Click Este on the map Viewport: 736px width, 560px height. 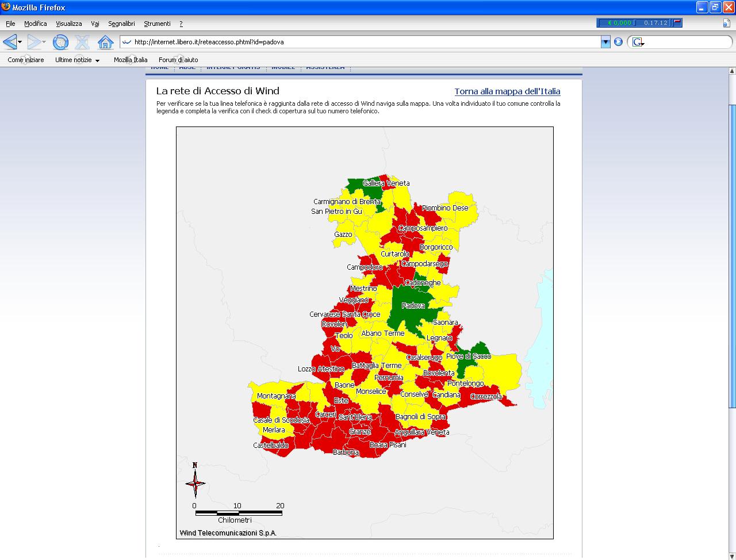(x=341, y=401)
